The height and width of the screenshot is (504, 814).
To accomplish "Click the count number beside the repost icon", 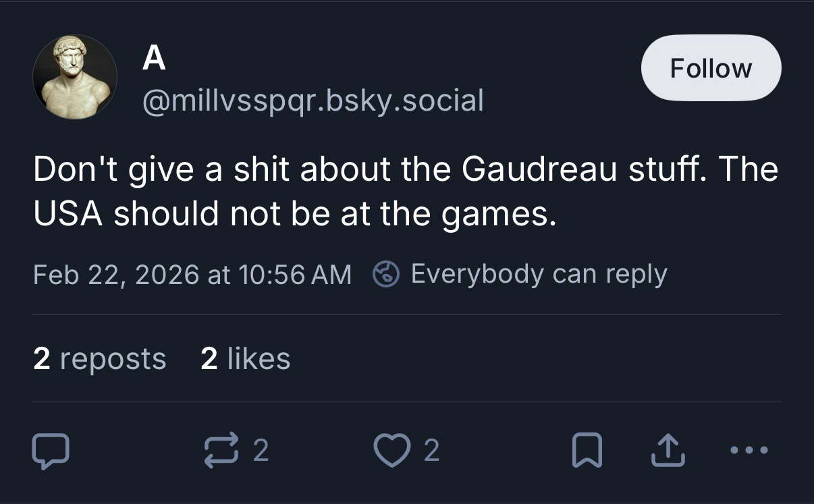I will pyautogui.click(x=261, y=451).
